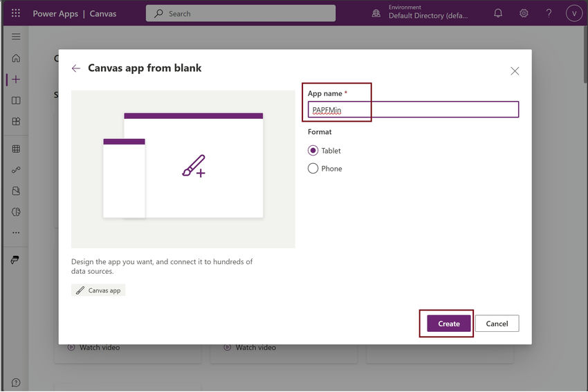588x392 pixels.
Task: Open the Learn book icon in the sidebar
Action: 16,100
